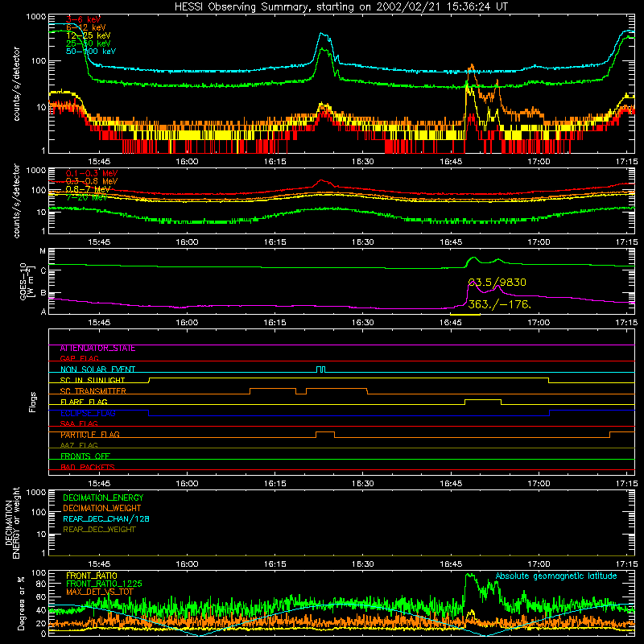Click the REAR_DEC_WEIGHT legend label

pos(99,530)
